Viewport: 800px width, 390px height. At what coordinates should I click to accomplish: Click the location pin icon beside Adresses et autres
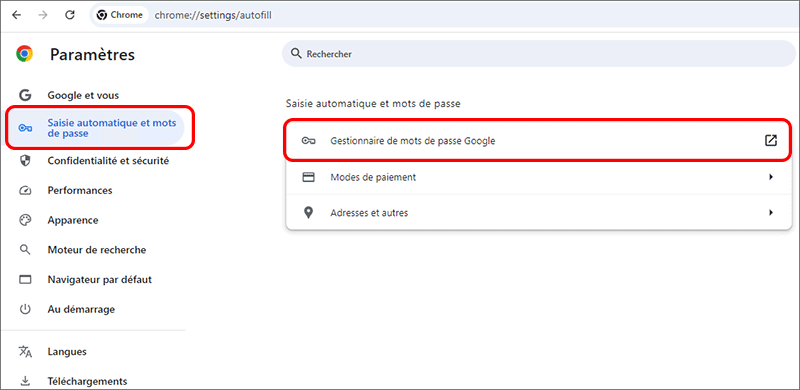pos(308,213)
